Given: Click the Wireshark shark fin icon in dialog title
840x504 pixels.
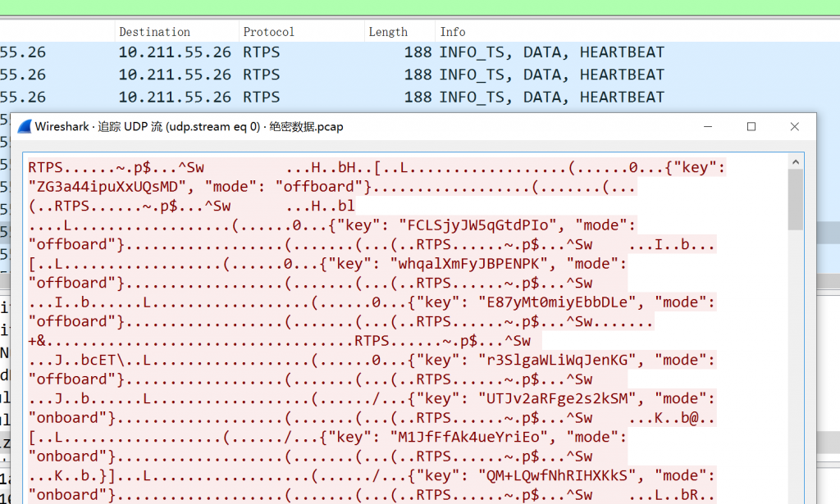Looking at the screenshot, I should [x=25, y=127].
